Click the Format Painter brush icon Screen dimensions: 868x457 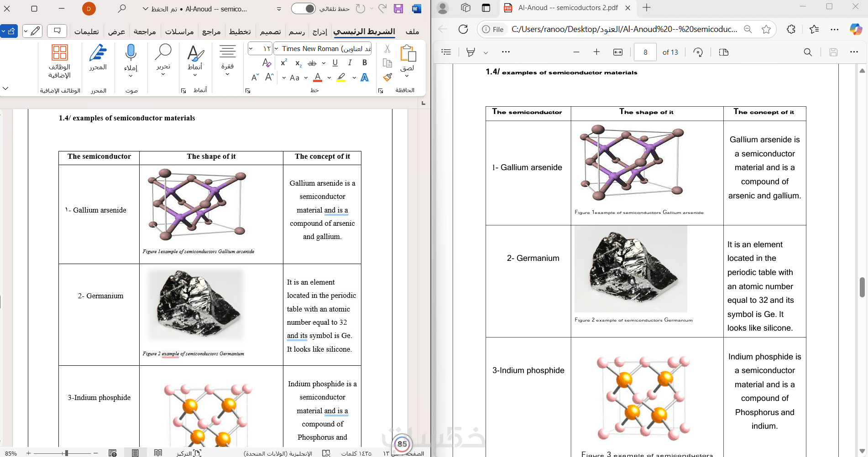[387, 78]
